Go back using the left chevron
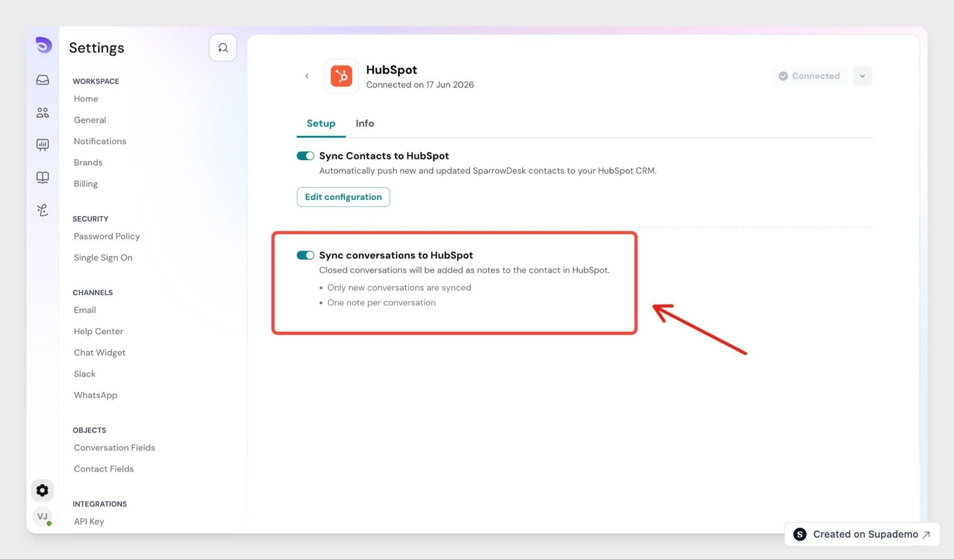954x560 pixels. 307,76
